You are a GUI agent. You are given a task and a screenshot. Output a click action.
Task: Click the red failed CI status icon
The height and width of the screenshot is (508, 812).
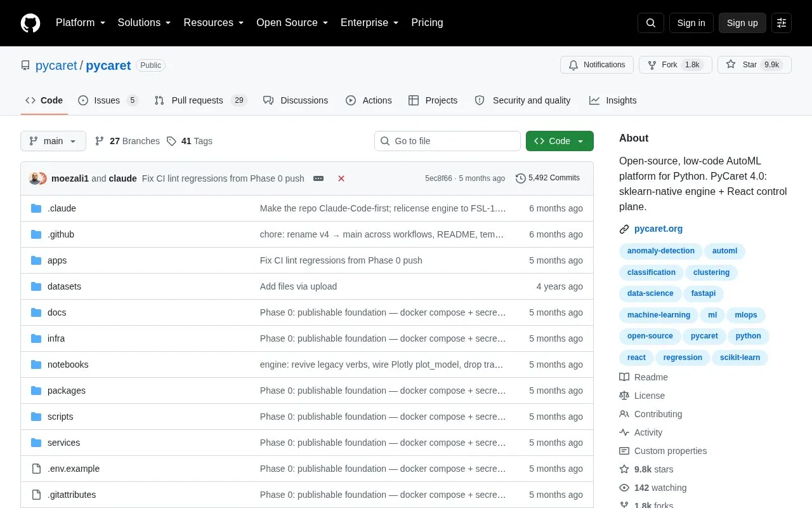pyautogui.click(x=341, y=178)
